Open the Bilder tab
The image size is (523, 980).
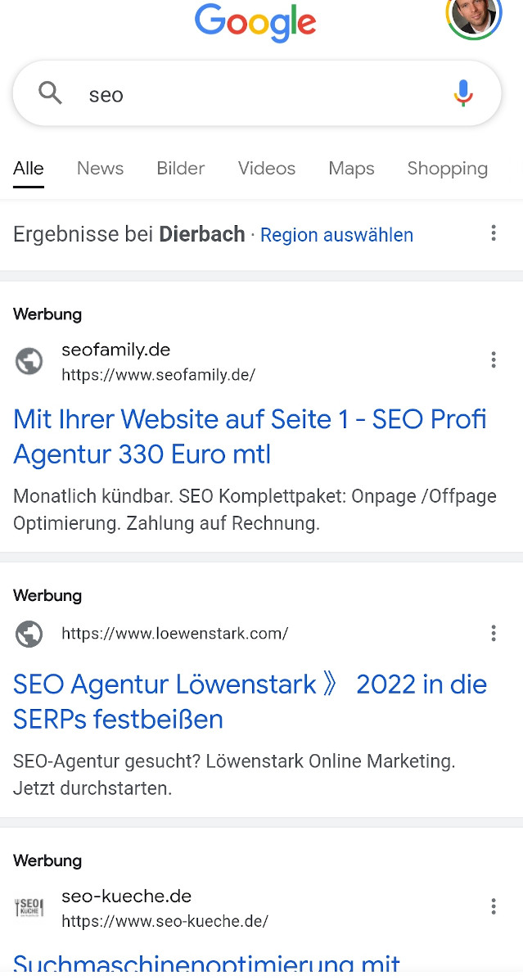(x=180, y=169)
